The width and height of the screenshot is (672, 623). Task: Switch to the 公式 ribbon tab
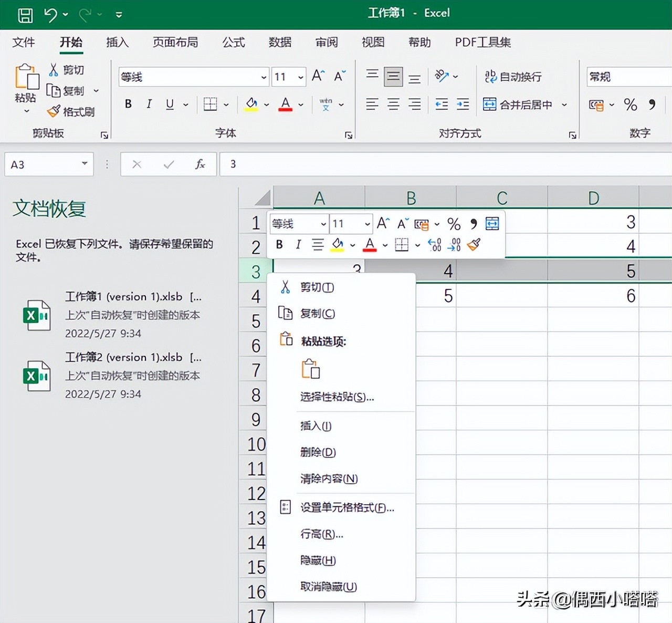tap(233, 43)
